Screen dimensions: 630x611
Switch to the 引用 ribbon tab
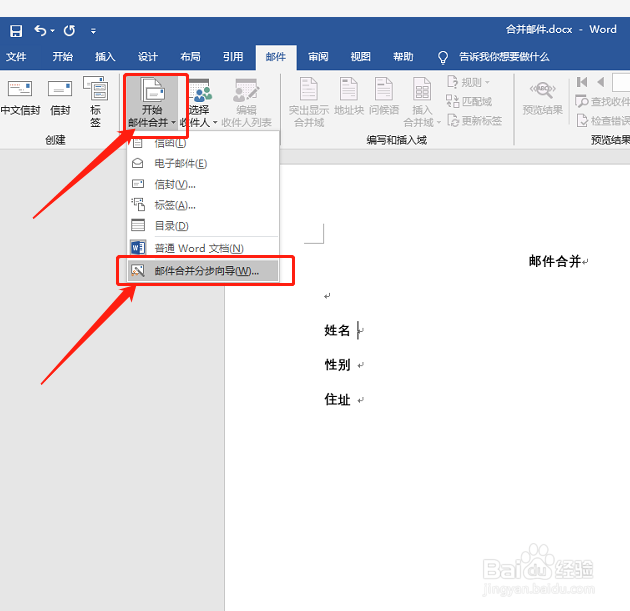click(x=233, y=57)
